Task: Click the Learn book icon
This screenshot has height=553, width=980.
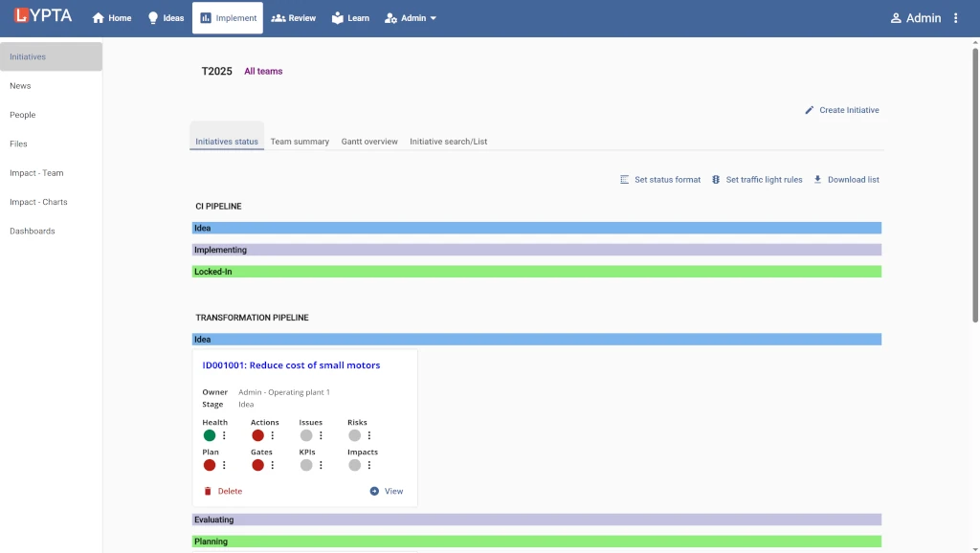Action: point(338,18)
